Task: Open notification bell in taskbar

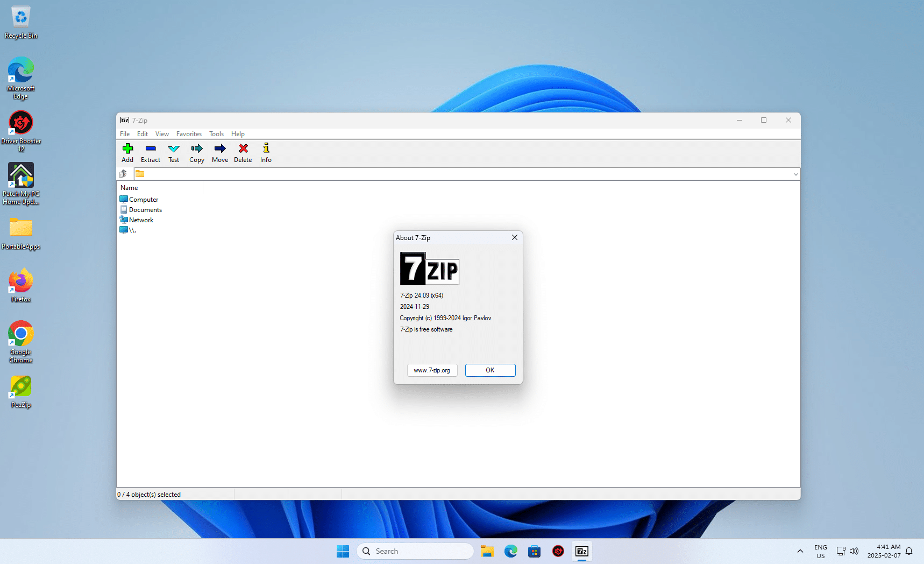Action: [x=909, y=551]
